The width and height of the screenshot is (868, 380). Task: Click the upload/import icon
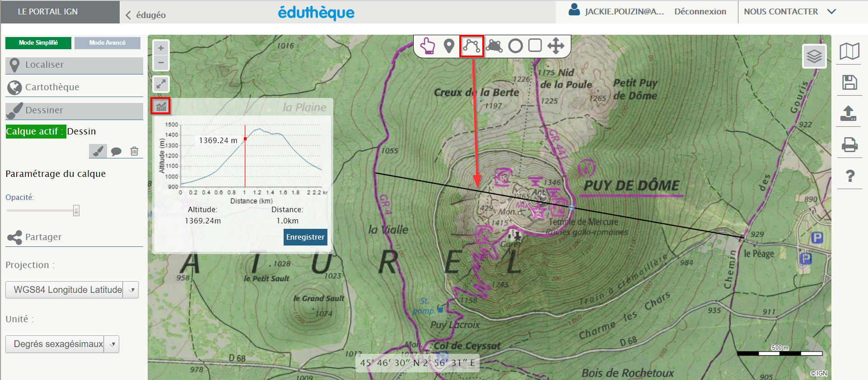point(849,113)
